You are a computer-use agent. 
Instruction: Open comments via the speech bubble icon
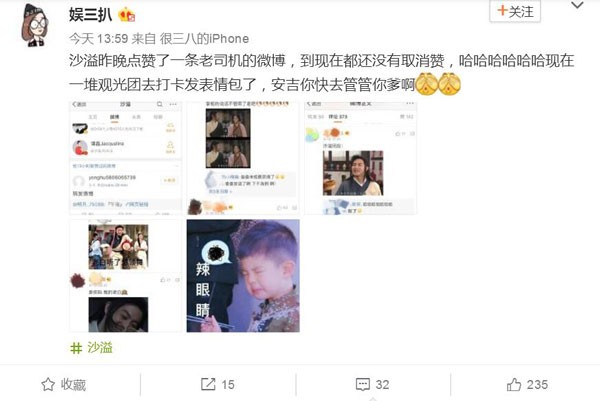point(363,384)
